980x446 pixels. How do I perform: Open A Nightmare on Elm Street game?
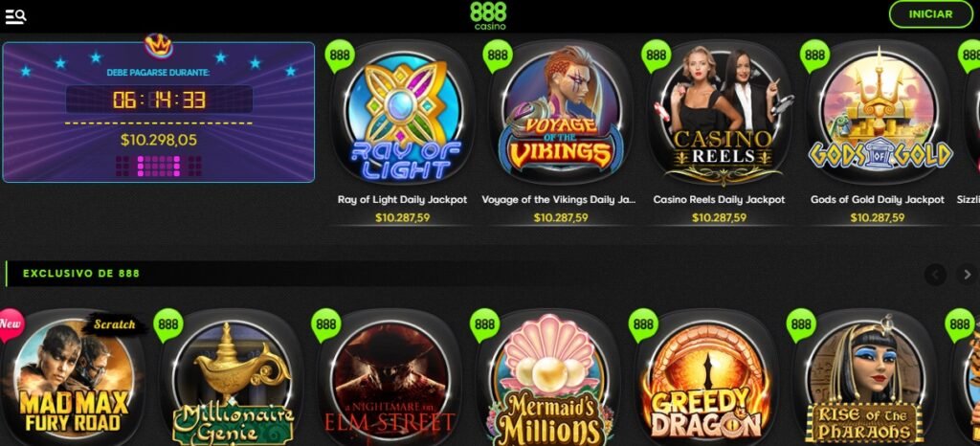[x=390, y=377]
